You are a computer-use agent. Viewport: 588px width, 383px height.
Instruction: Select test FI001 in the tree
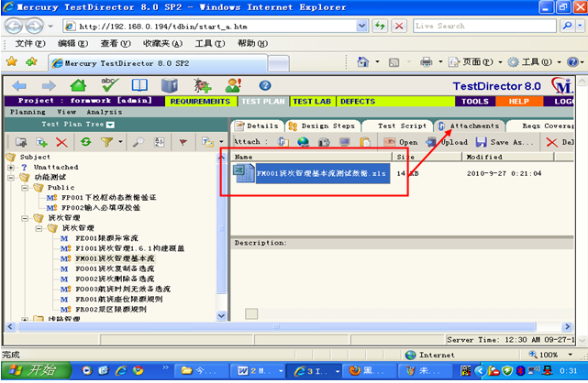pos(129,248)
